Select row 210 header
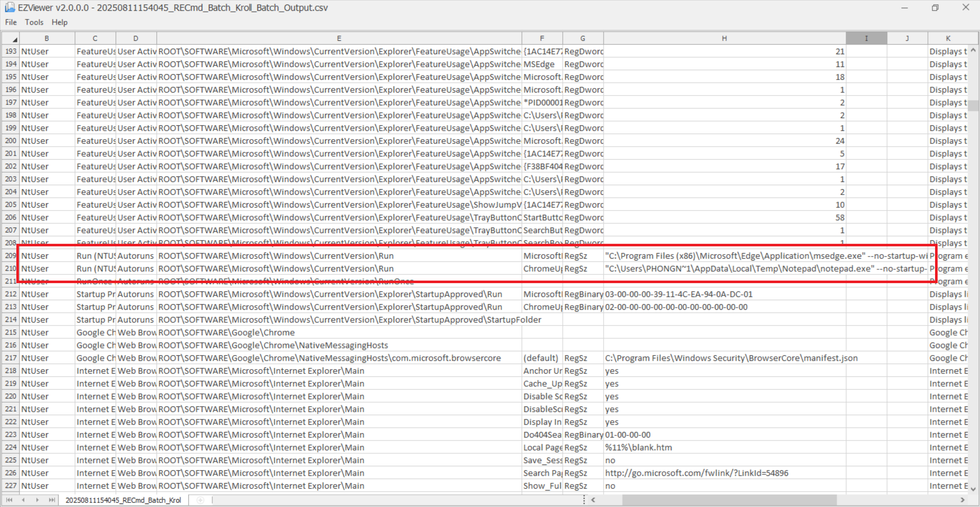Screen dimensions: 980x507 point(11,269)
